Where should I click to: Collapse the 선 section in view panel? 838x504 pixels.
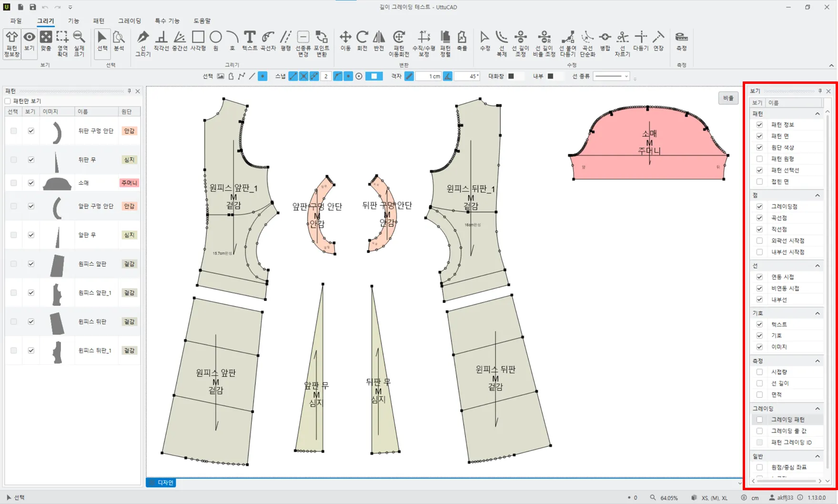(818, 266)
